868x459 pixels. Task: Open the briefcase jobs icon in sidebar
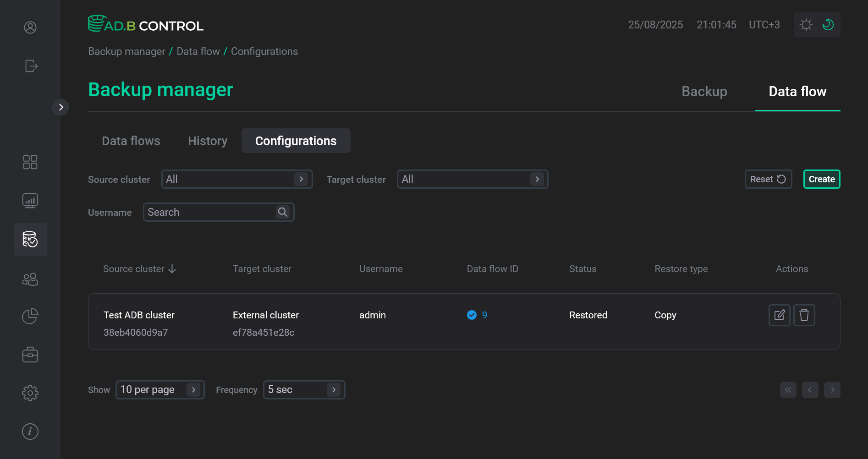click(30, 354)
